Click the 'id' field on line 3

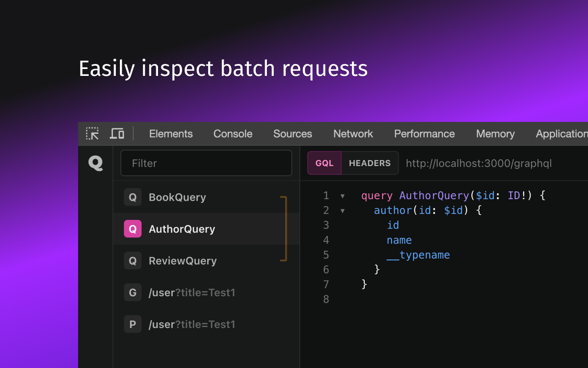pos(393,225)
